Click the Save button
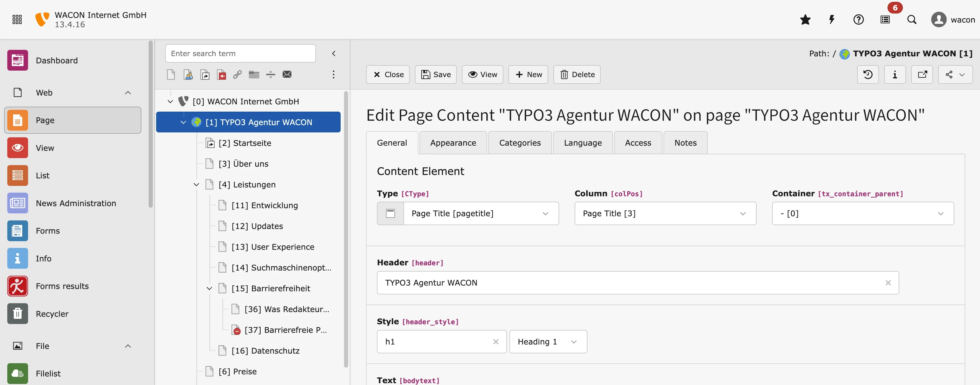The width and height of the screenshot is (980, 385). (436, 75)
